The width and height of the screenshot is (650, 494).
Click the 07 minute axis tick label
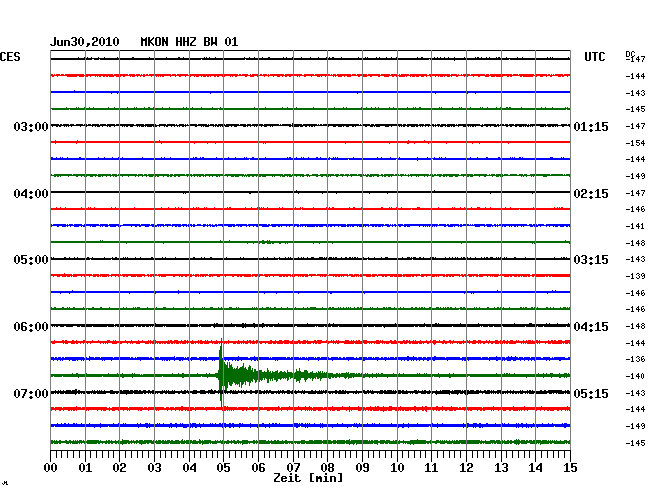pos(293,467)
